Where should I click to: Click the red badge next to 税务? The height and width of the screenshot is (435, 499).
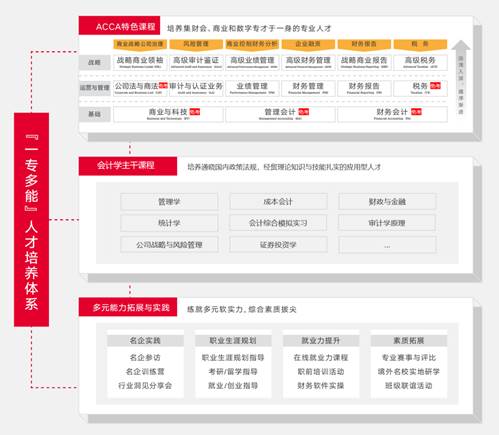435,86
